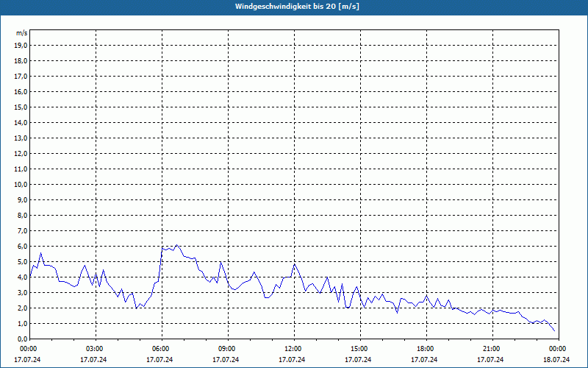Screen dimensions: 588x368
Task: Click the 7,0 y-axis label
Action: [x=23, y=230]
